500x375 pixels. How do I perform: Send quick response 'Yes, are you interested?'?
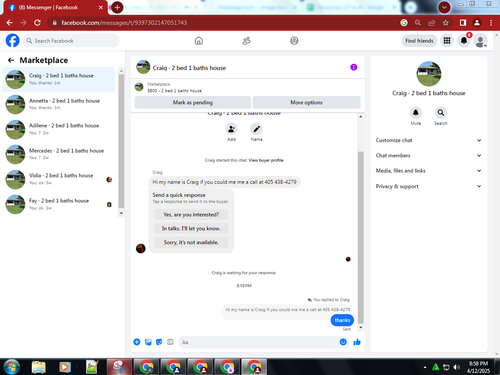(191, 214)
